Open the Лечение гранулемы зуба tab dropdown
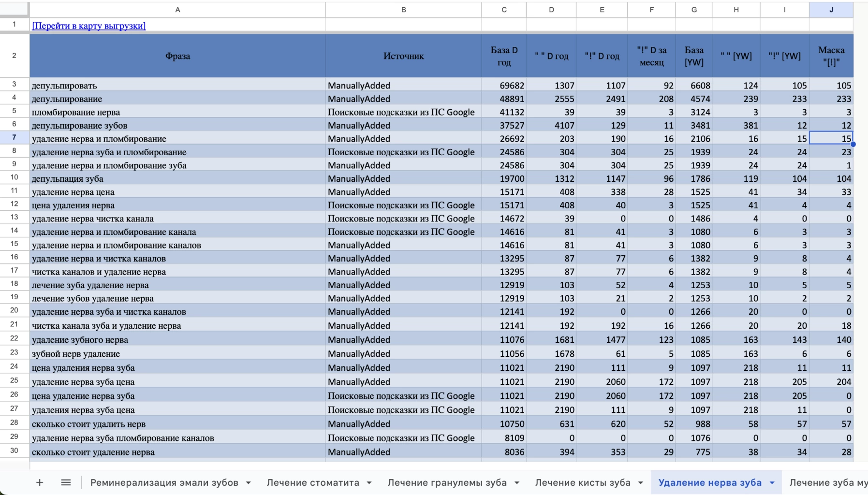The image size is (868, 495). (x=517, y=482)
